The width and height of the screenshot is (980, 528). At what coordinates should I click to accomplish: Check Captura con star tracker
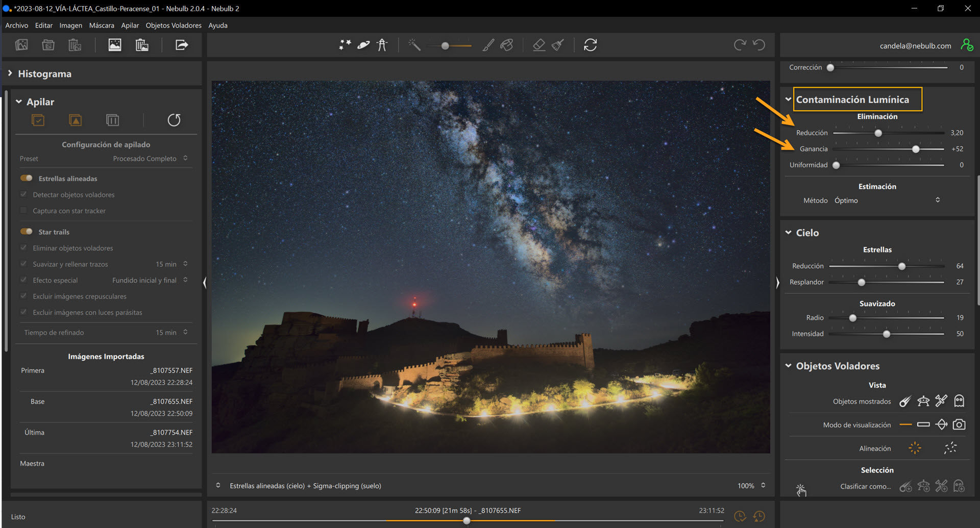point(23,211)
